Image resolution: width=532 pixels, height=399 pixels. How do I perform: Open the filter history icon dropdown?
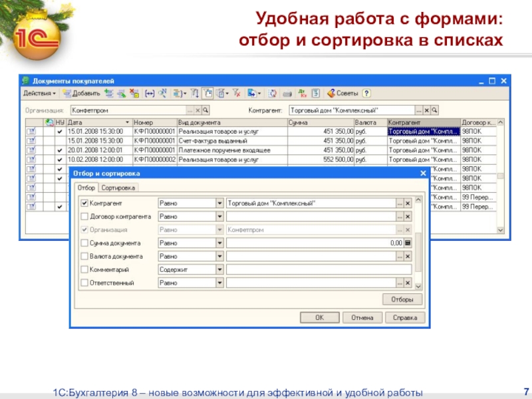click(222, 93)
